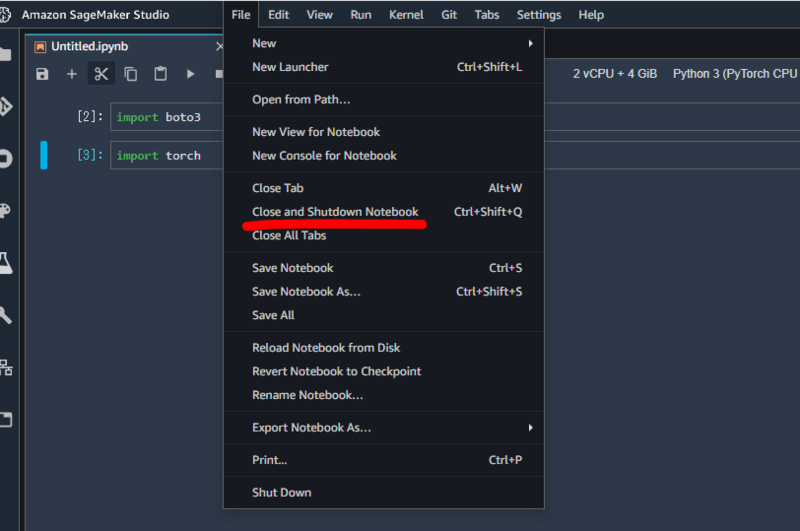Open the network diagram icon in sidebar

(6, 367)
